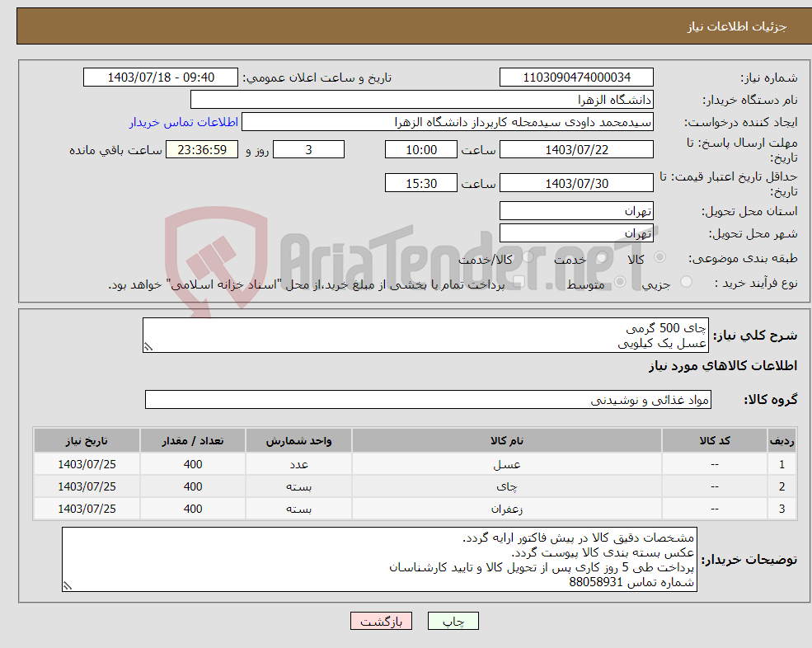The width and height of the screenshot is (812, 648).
Task: Click the ردیف column header
Action: tap(781, 440)
